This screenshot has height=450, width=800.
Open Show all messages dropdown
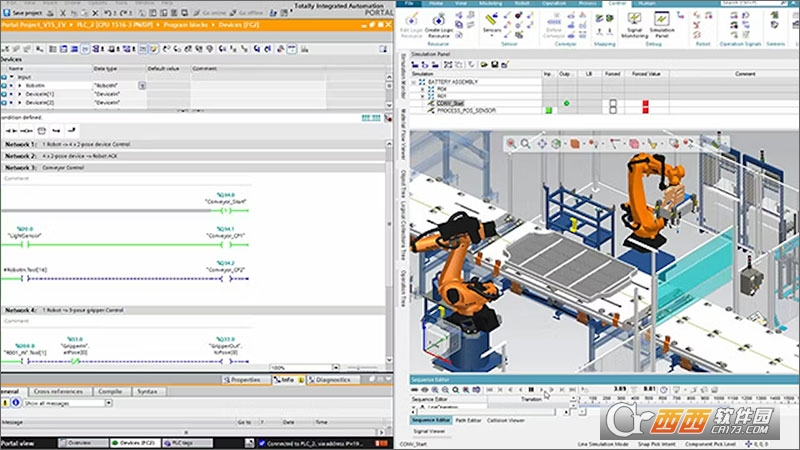click(109, 403)
